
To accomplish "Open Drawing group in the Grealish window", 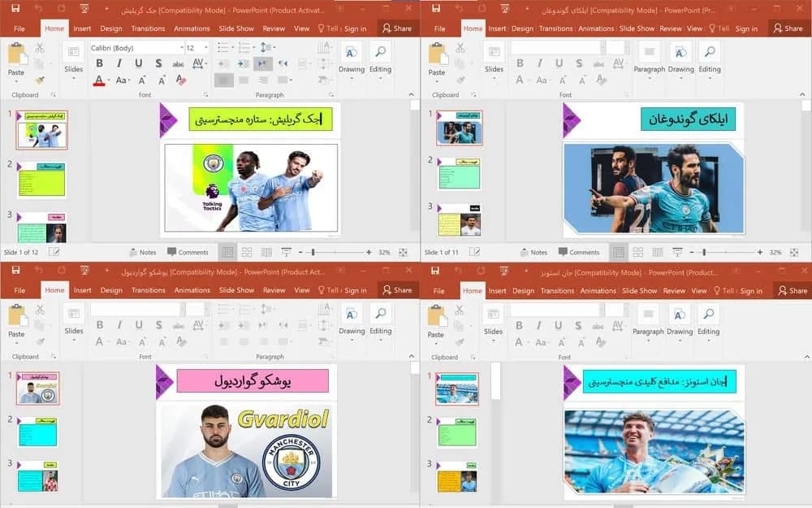I will point(351,61).
